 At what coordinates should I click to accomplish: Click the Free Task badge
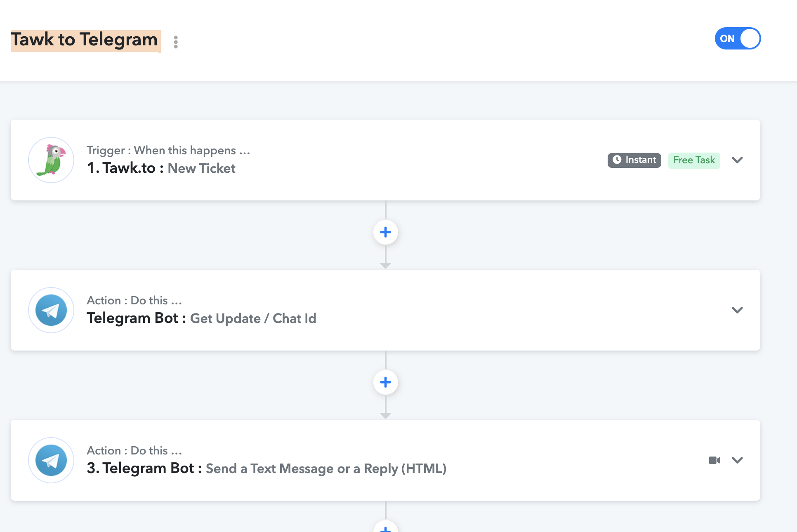click(694, 160)
